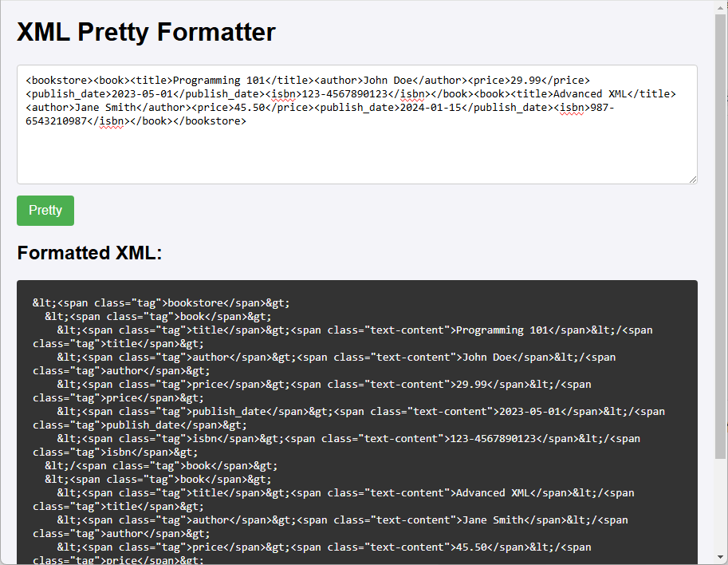The width and height of the screenshot is (728, 565).
Task: Click the green Pretty button
Action: click(45, 211)
